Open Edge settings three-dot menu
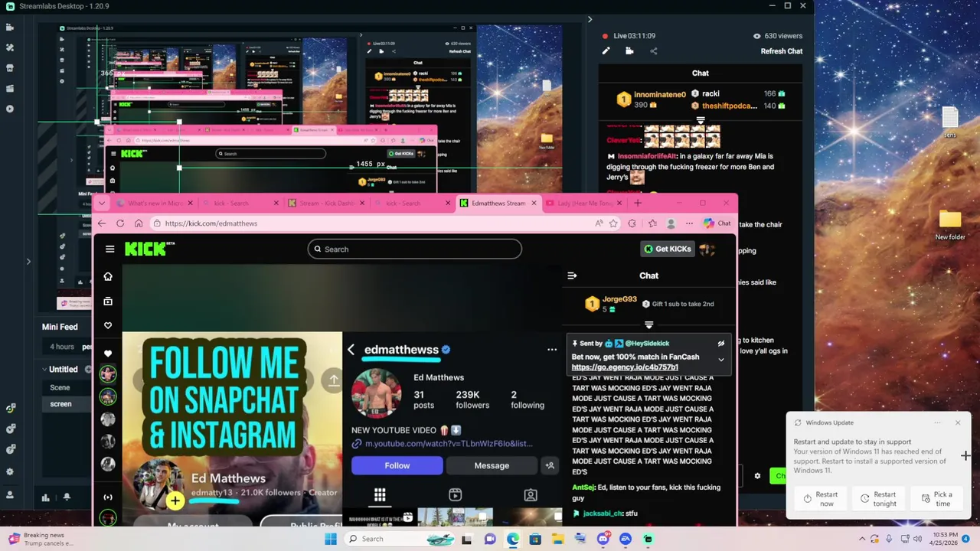This screenshot has height=551, width=980. pyautogui.click(x=689, y=223)
